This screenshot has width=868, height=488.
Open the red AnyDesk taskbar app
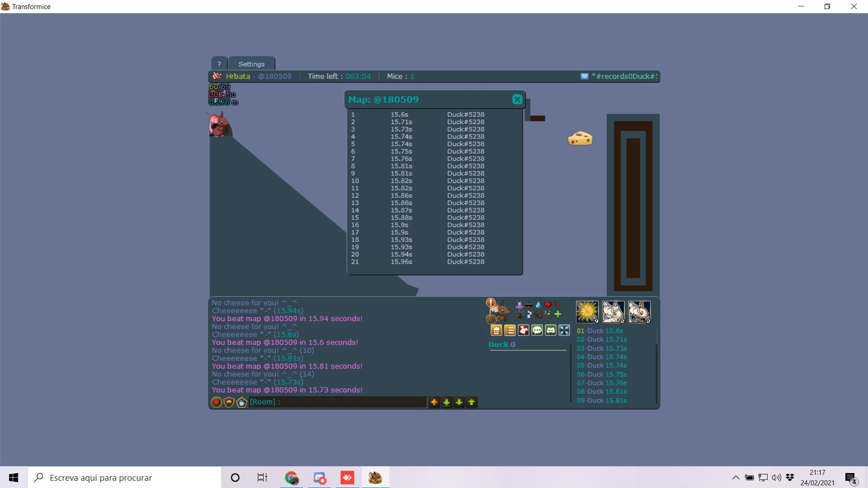click(x=347, y=478)
